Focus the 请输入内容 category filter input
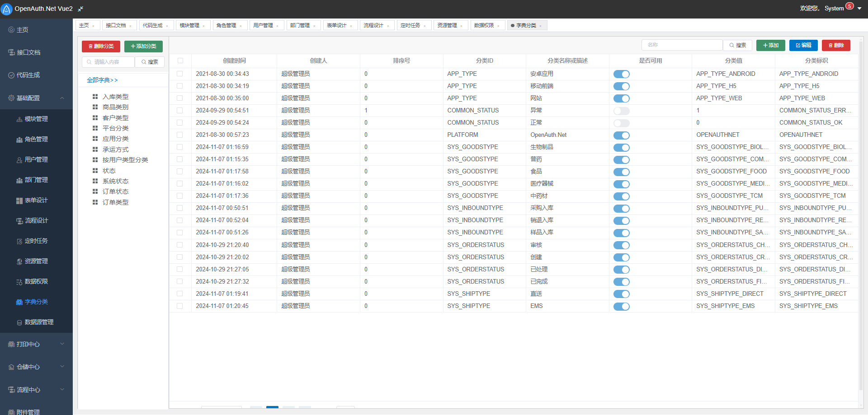The image size is (868, 415). pos(108,62)
